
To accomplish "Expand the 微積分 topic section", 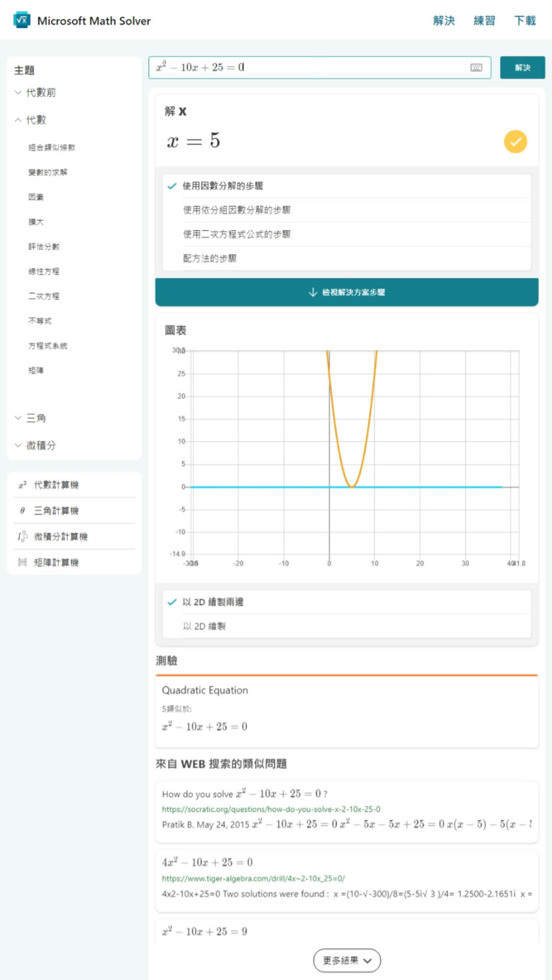I will (36, 445).
